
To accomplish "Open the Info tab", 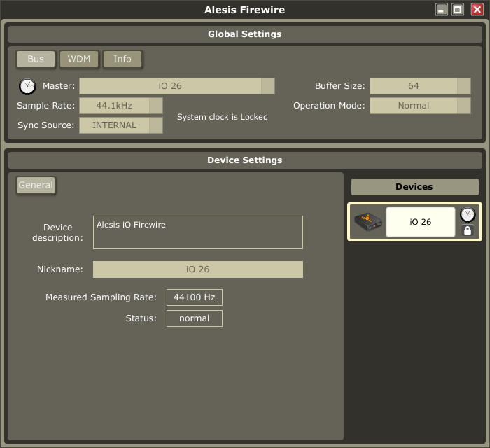I will pos(122,59).
